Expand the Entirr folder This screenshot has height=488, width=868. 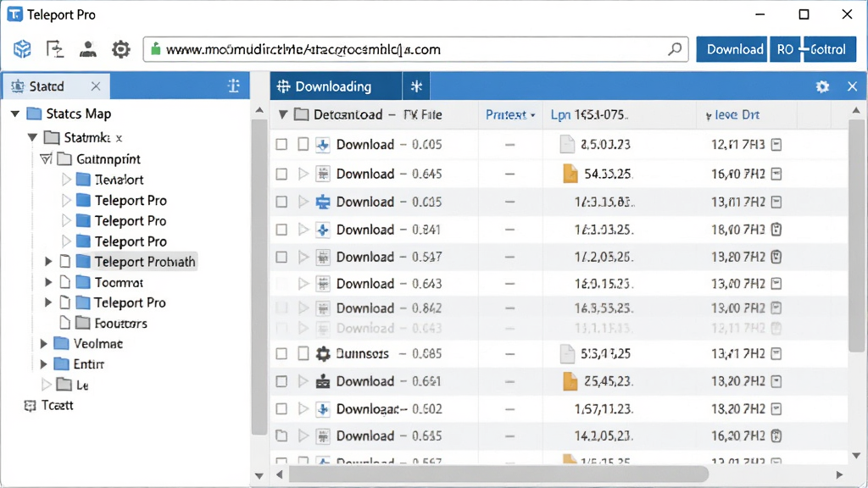click(x=43, y=364)
